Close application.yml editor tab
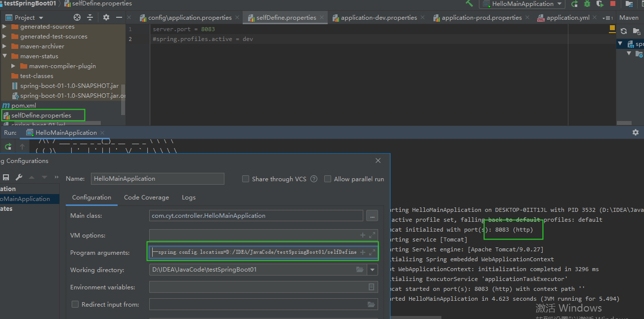The image size is (644, 319). pyautogui.click(x=596, y=18)
